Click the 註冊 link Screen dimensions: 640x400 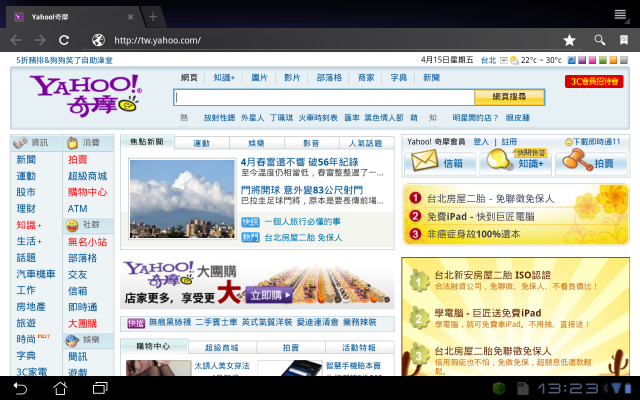[509, 142]
